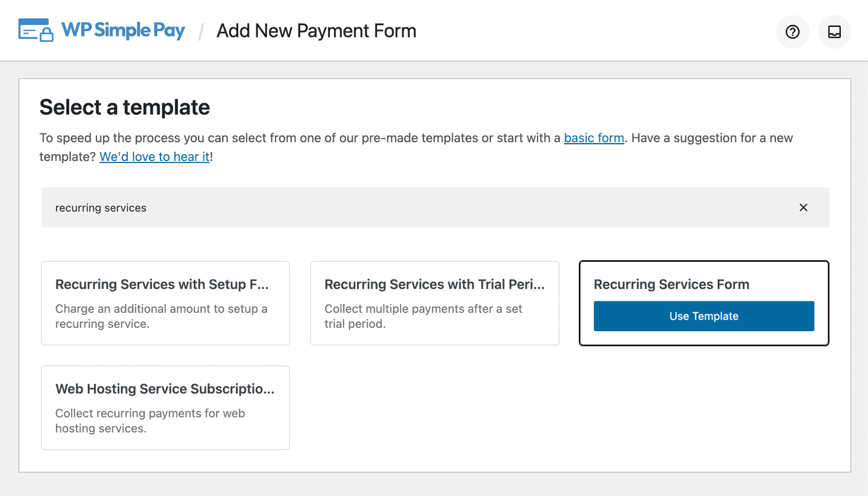
Task: Open the notifications inbox icon
Action: click(834, 32)
